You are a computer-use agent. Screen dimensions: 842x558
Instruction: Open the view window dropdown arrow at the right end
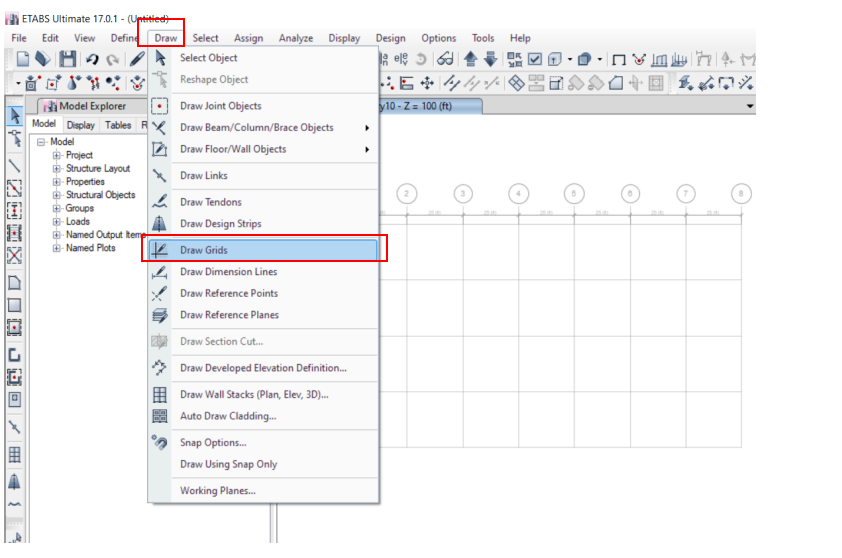click(750, 106)
